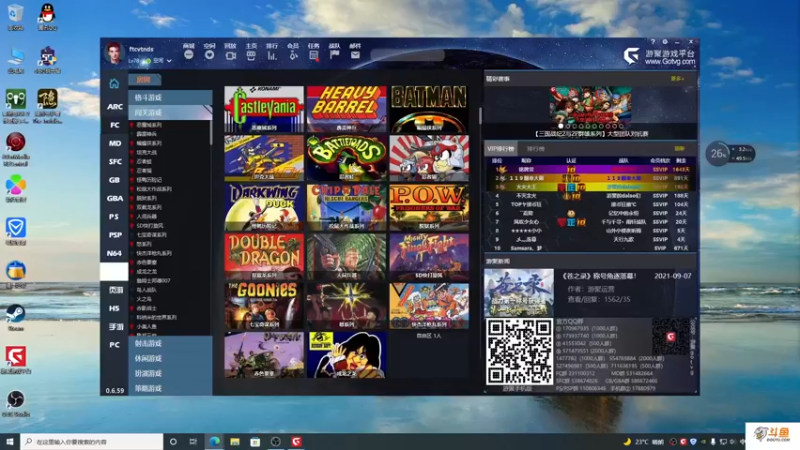This screenshot has width=800, height=450.
Task: Click the scrollbar beside the game grid
Action: click(x=480, y=116)
